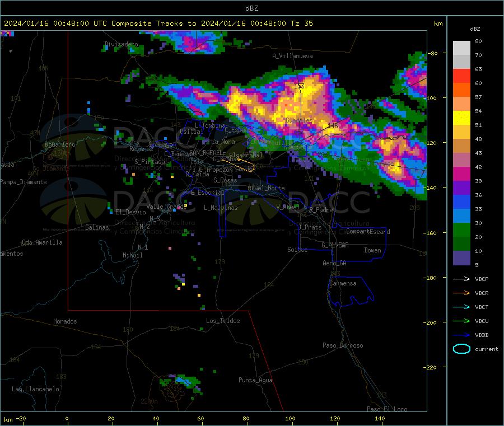Click the 'VBCP' legend label
This screenshot has height=426, width=504.
[x=482, y=279]
